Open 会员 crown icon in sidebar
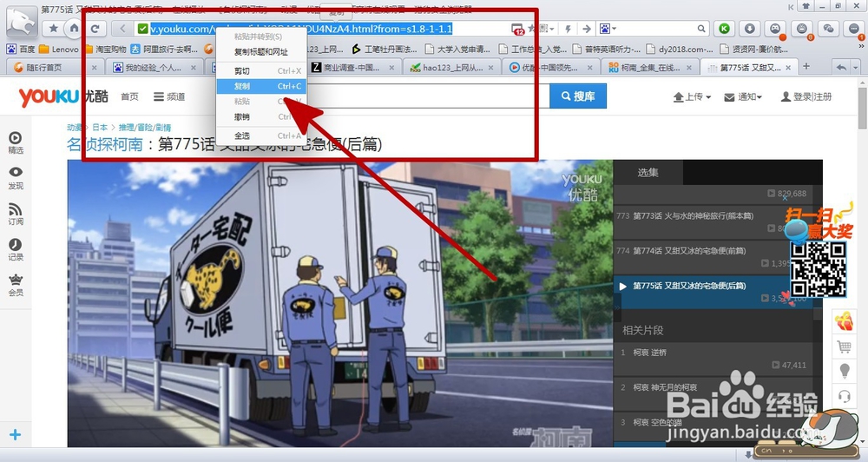This screenshot has width=868, height=462. (16, 285)
